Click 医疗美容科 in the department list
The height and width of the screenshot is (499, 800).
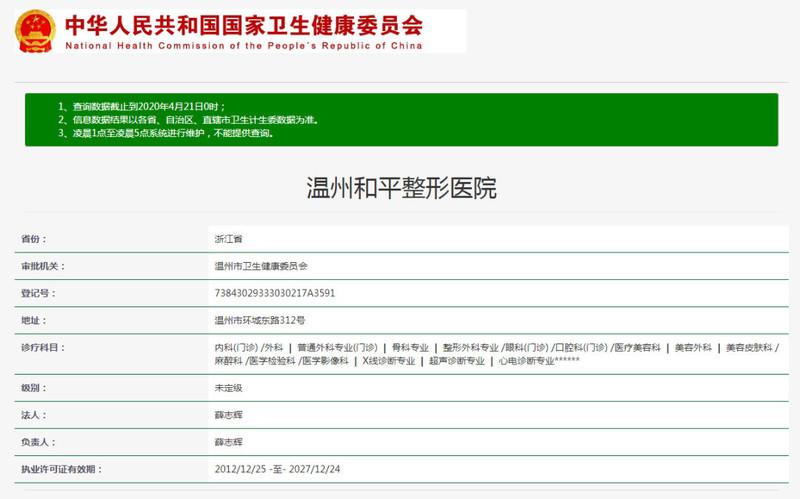pyautogui.click(x=636, y=347)
